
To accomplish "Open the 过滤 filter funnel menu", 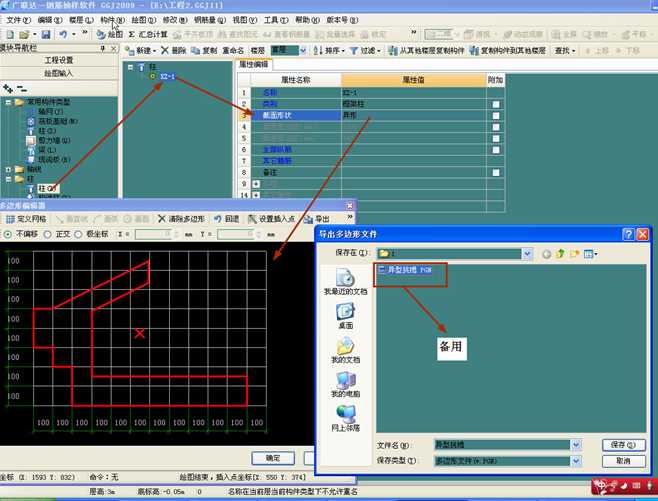I will coord(365,51).
